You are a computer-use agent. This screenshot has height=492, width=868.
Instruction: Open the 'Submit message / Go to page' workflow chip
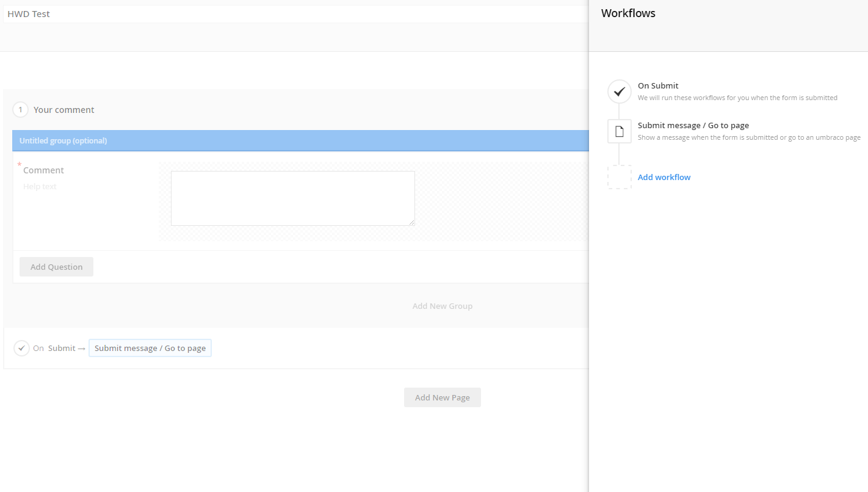click(150, 348)
